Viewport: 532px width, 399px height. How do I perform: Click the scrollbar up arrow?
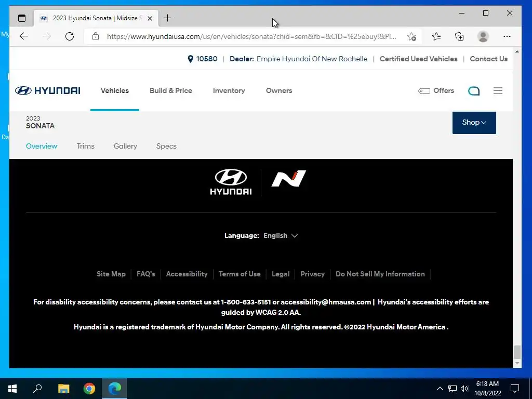coord(517,51)
